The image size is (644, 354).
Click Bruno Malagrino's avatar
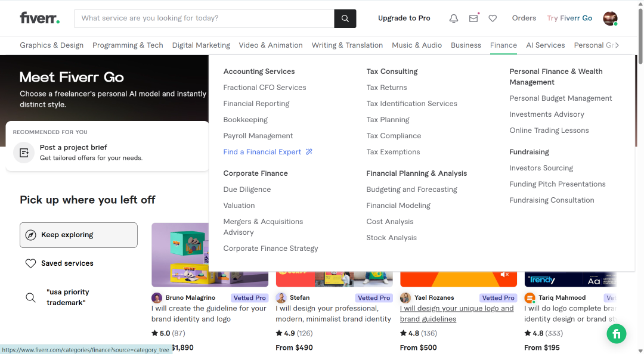click(x=156, y=298)
